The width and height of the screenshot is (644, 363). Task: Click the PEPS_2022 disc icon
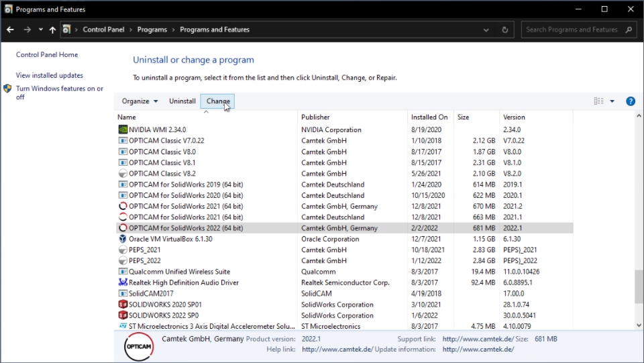click(123, 261)
